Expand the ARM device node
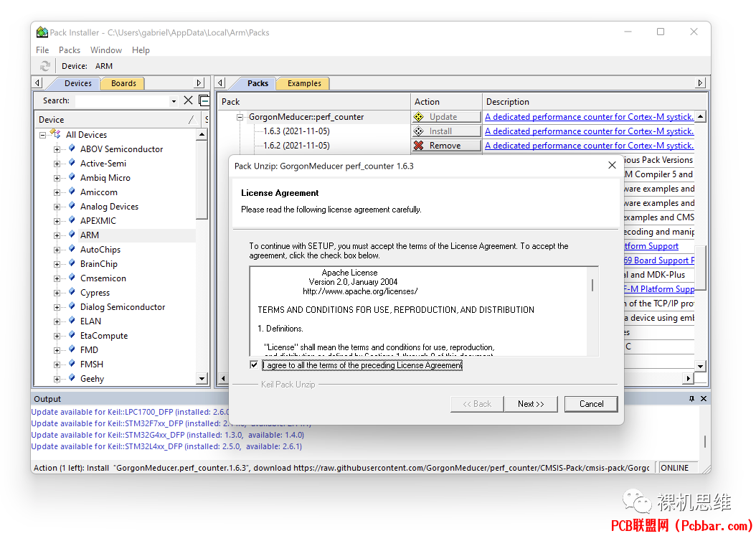The height and width of the screenshot is (536, 756). coord(57,235)
